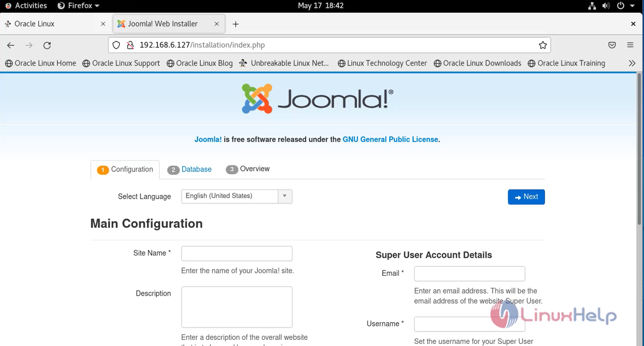This screenshot has height=346, width=644.
Task: Click the Description text area
Action: [237, 307]
